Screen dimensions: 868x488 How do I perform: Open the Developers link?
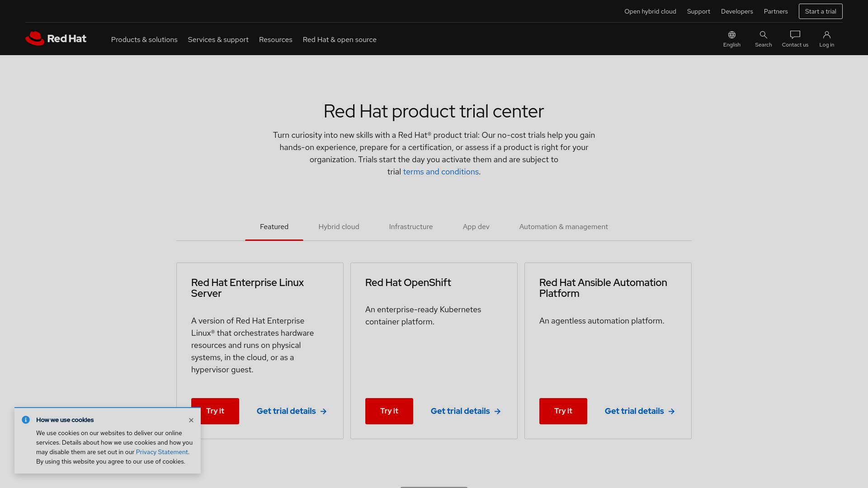pyautogui.click(x=737, y=11)
